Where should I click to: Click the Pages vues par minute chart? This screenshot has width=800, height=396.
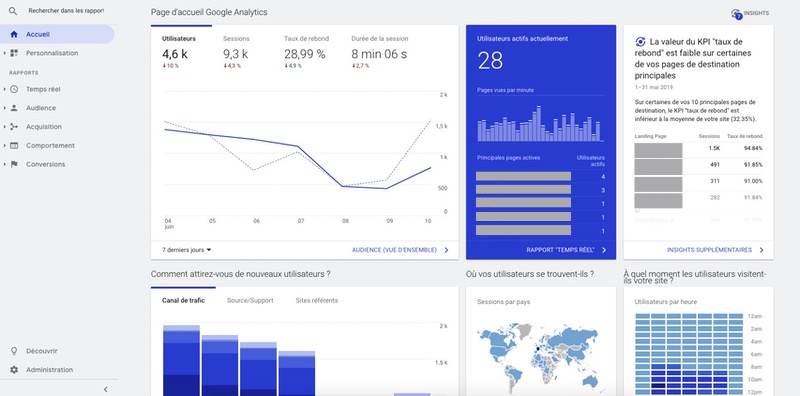[540, 124]
